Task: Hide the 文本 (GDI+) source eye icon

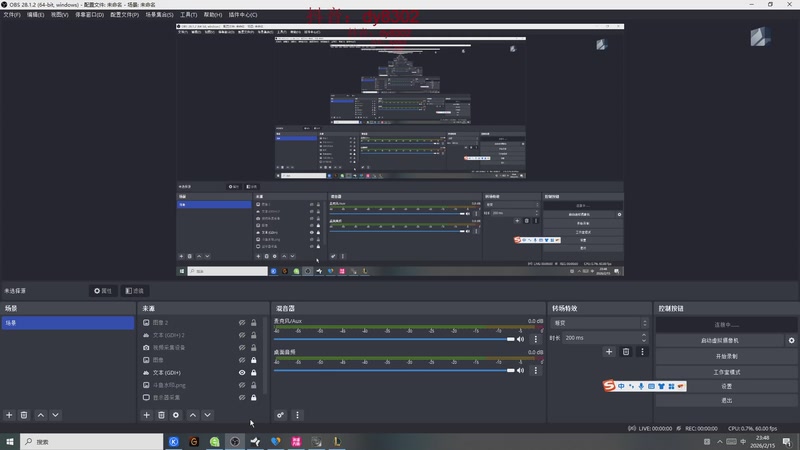Action: click(242, 372)
